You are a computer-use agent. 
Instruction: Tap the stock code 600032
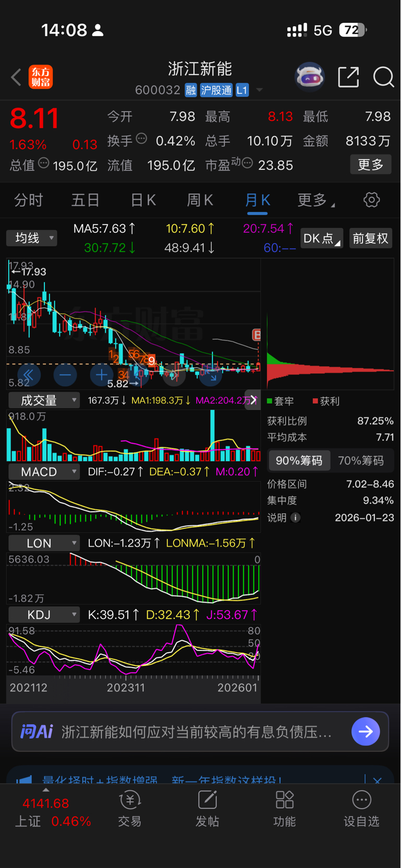tap(157, 90)
